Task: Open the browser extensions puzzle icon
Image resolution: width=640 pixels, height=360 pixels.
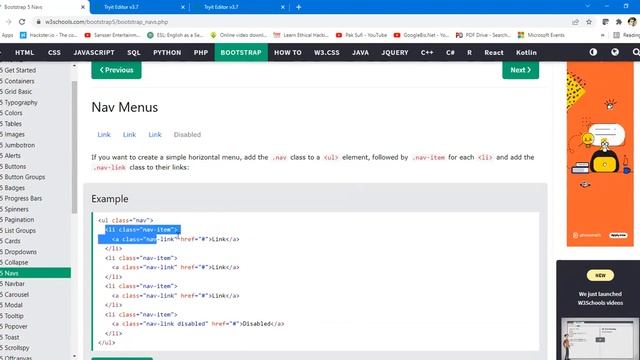Action: (619, 22)
